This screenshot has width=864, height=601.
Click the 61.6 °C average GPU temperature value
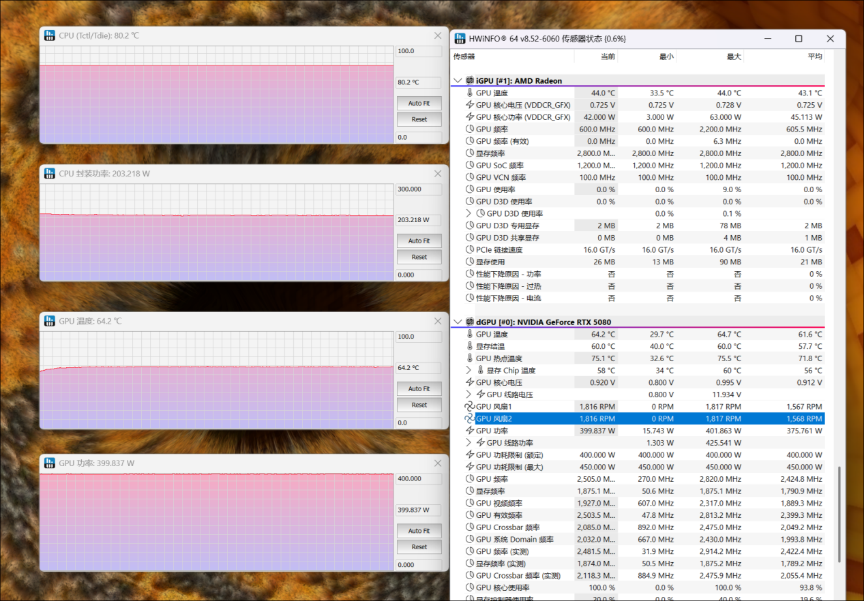click(x=810, y=334)
